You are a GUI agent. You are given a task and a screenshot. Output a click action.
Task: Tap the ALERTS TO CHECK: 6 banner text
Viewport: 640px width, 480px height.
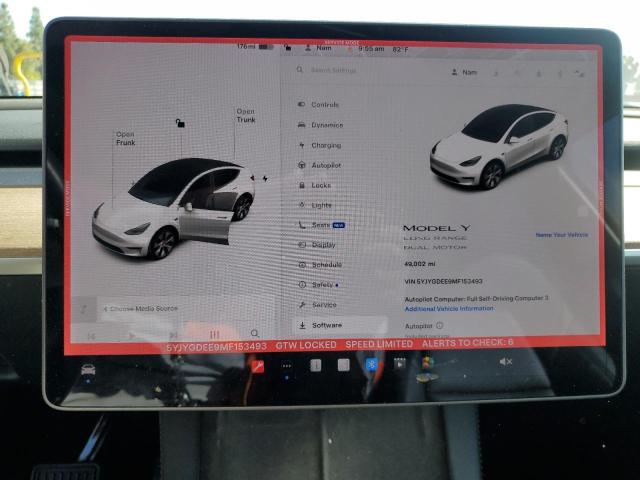pyautogui.click(x=468, y=343)
